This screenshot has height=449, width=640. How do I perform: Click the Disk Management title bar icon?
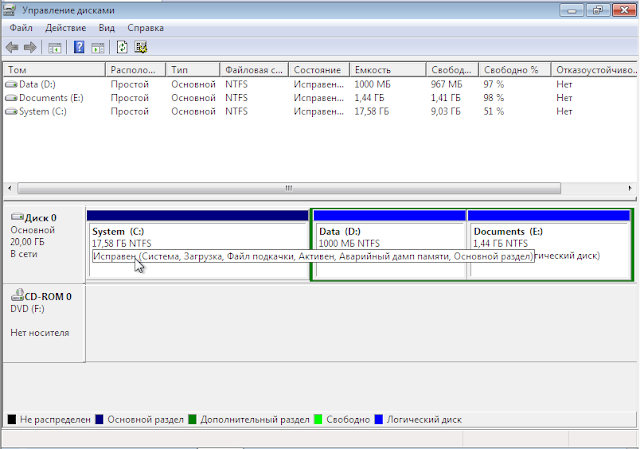pos(9,10)
